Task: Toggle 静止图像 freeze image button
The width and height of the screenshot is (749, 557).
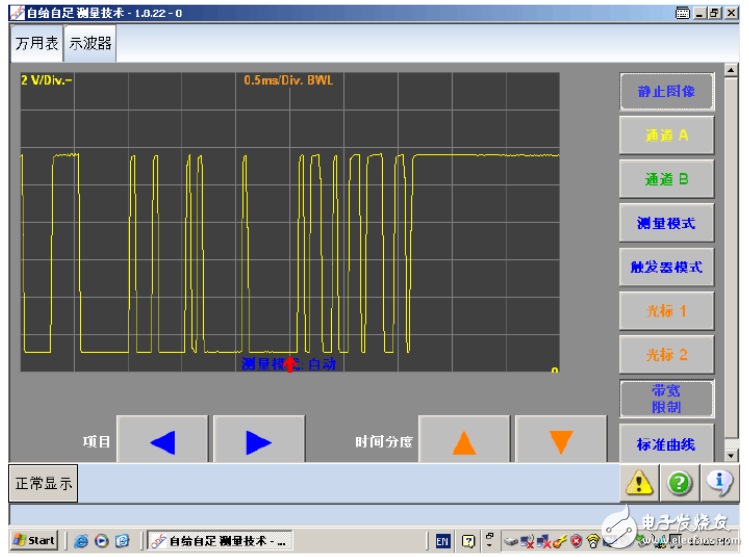Action: tap(666, 92)
